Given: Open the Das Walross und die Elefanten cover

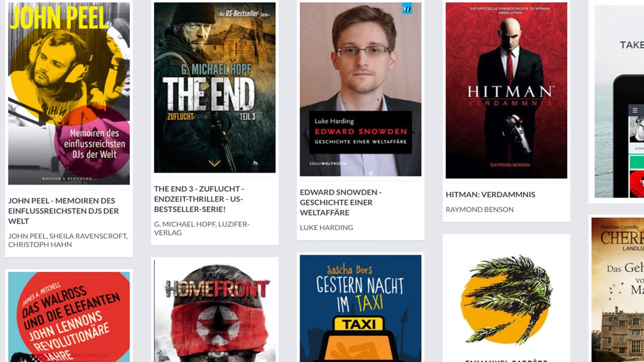Looking at the screenshot, I should 69,317.
